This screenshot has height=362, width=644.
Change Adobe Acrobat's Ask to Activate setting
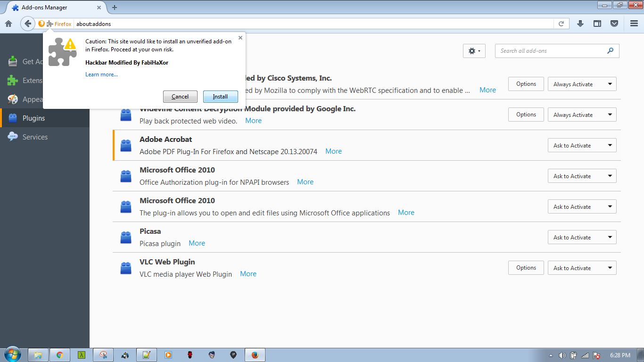point(582,145)
